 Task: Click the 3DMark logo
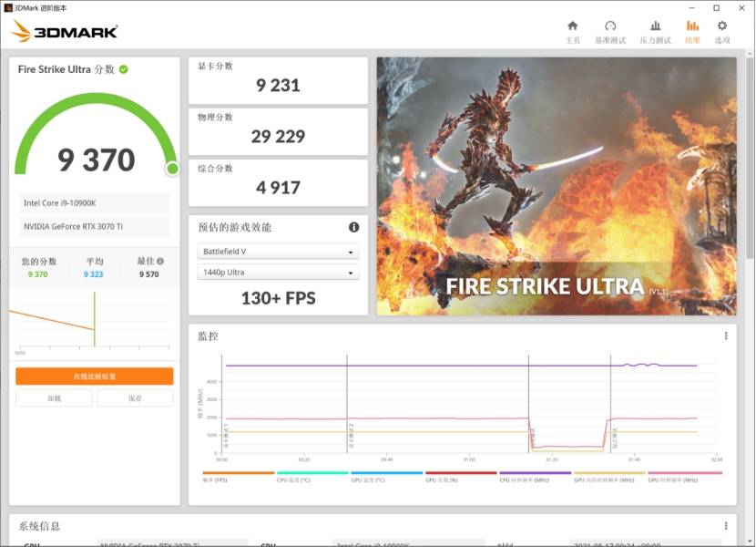64,31
